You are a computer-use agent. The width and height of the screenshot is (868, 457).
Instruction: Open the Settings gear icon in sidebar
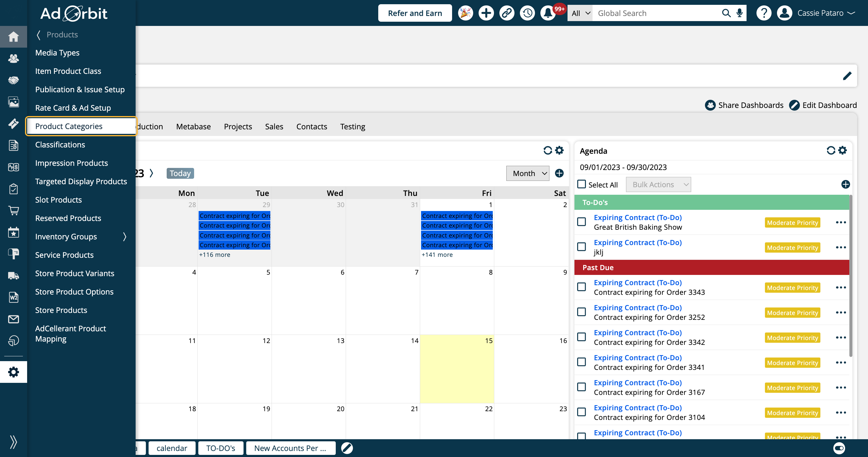(x=14, y=372)
